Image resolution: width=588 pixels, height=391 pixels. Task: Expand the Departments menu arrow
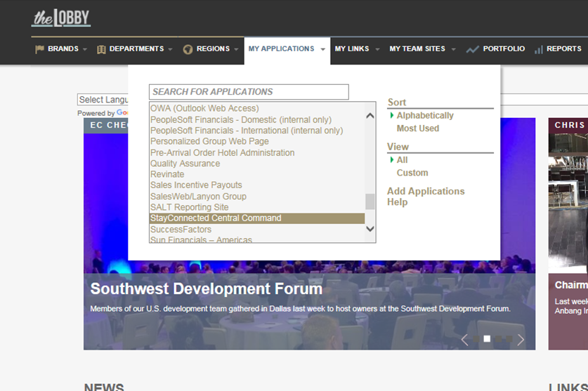pyautogui.click(x=170, y=49)
